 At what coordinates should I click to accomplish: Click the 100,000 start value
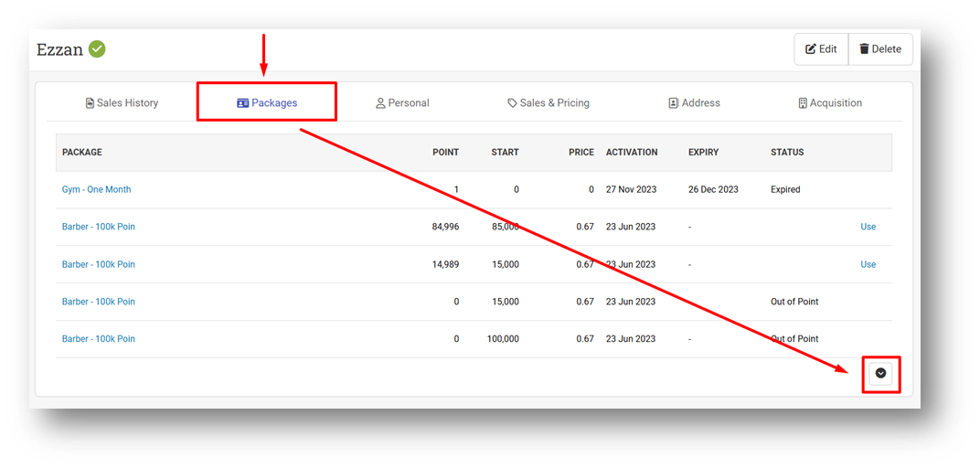point(503,338)
